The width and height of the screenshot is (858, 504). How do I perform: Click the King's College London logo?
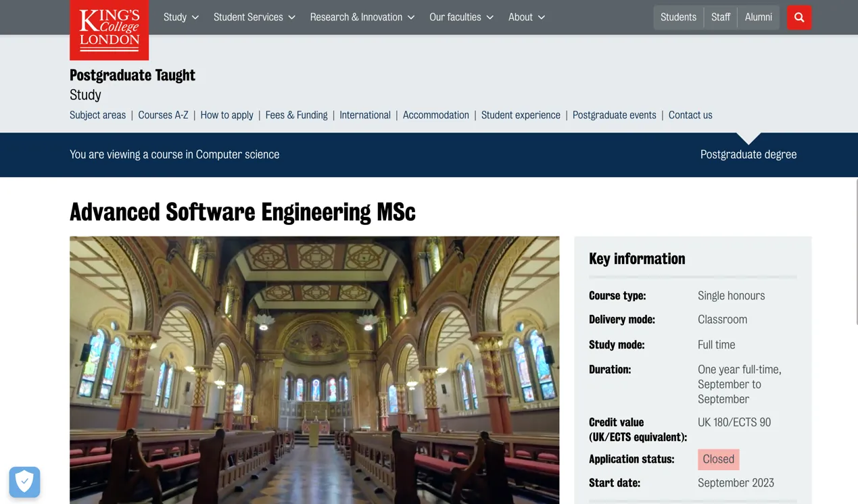tap(109, 30)
